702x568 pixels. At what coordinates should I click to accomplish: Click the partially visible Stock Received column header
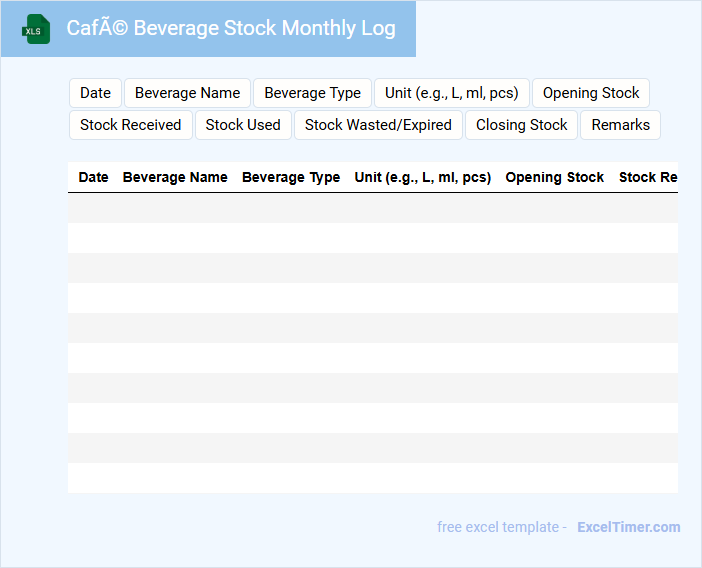(x=648, y=177)
